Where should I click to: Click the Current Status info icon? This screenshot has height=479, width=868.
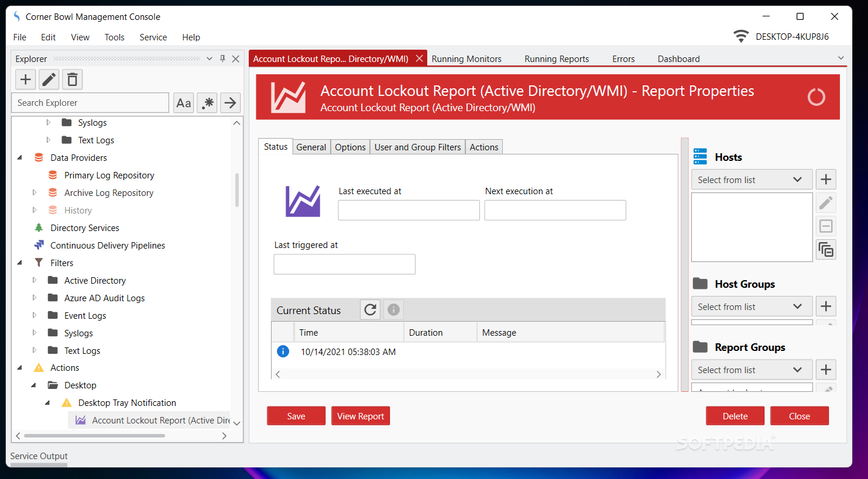pos(394,309)
